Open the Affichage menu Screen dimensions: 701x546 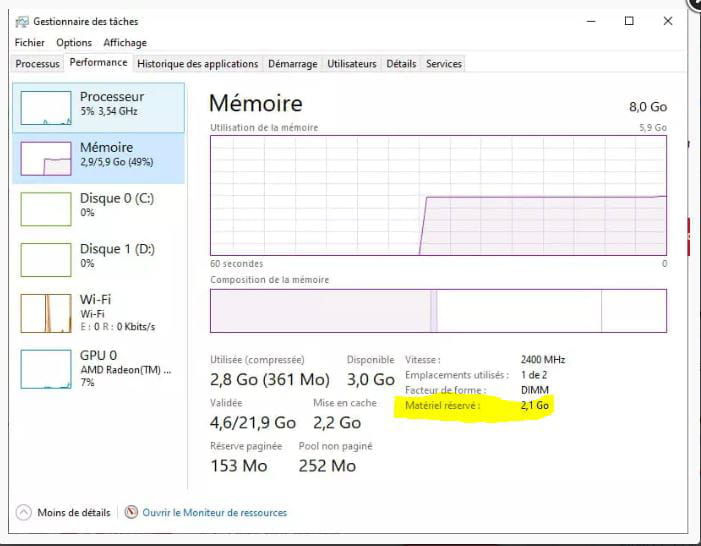[125, 42]
